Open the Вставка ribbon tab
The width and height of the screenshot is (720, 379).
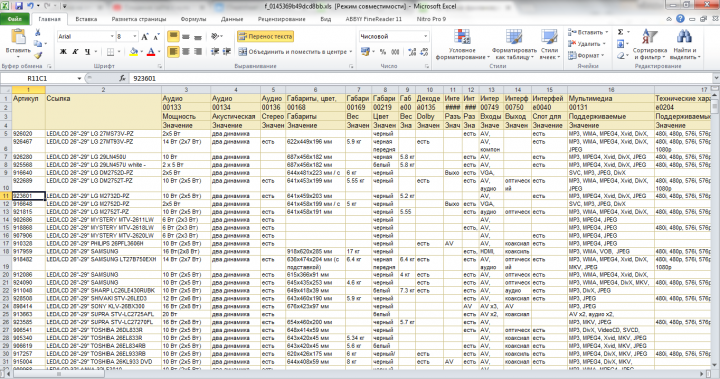pos(86,19)
